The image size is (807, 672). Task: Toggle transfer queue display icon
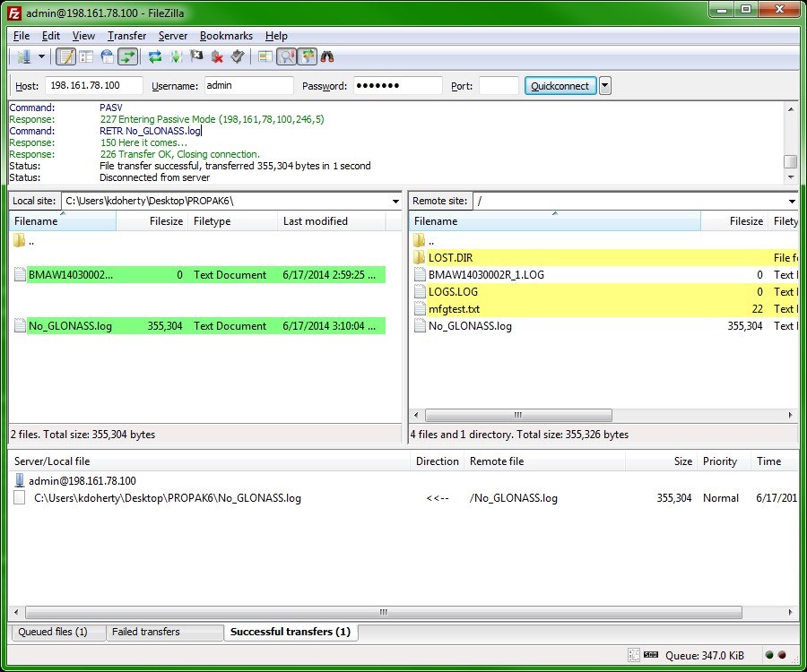pyautogui.click(x=127, y=56)
